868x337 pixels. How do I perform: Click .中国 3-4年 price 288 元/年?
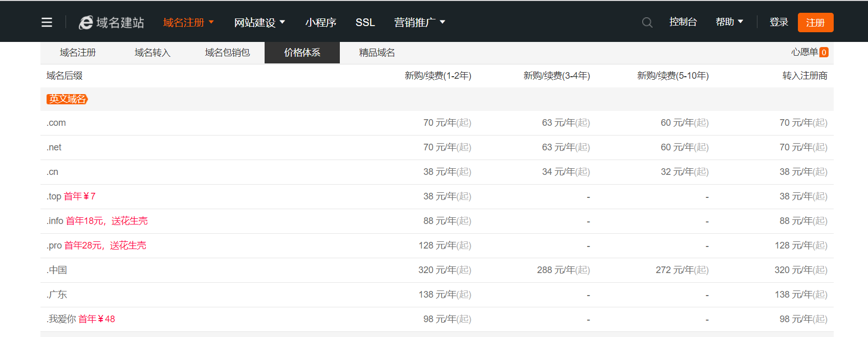pos(563,270)
